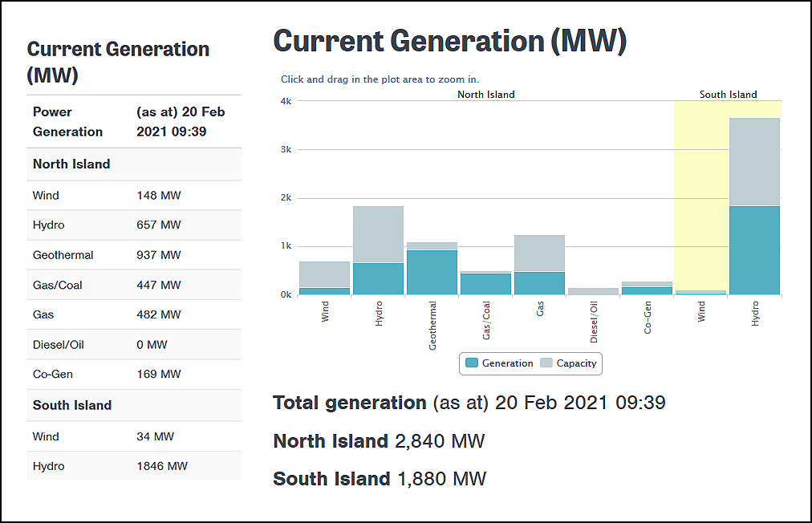Screen dimensions: 812x523
Task: Click the teal Generation legend color swatch
Action: pos(472,363)
